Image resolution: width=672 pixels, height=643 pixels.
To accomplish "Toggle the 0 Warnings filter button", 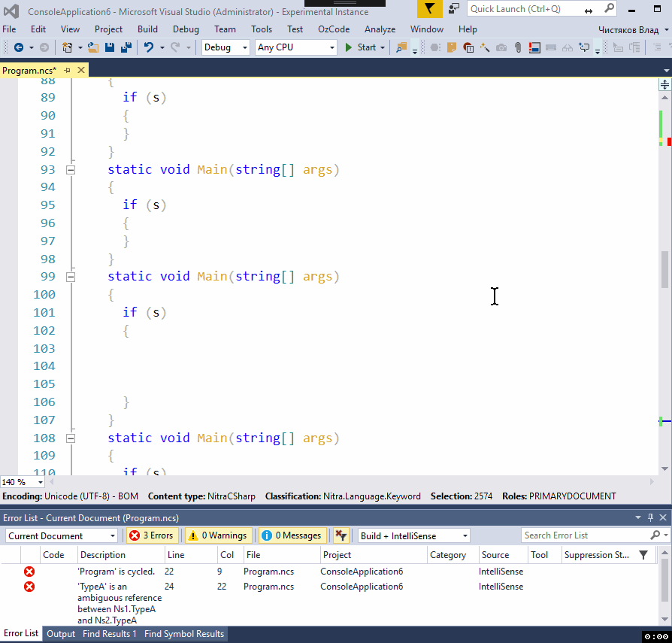I will (219, 535).
